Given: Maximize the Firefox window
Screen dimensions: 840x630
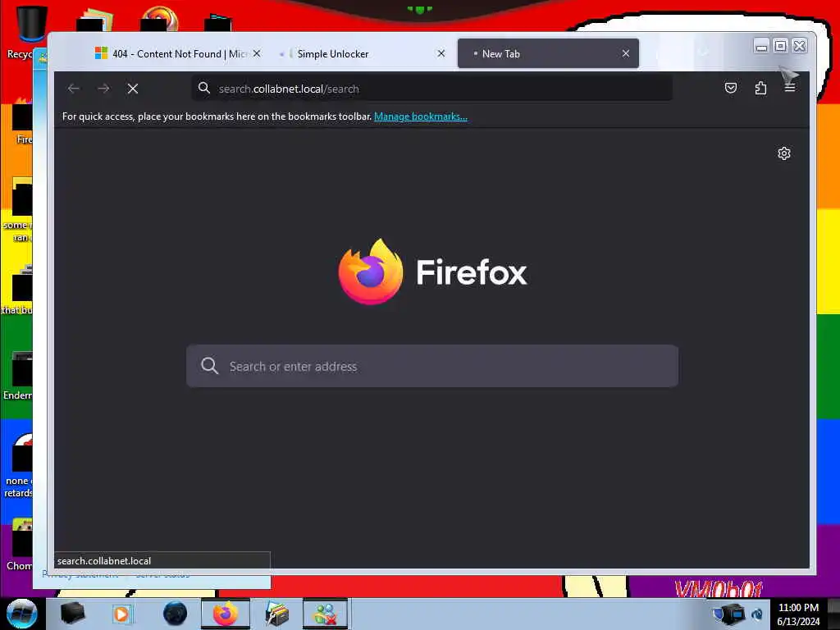Looking at the screenshot, I should click(x=781, y=47).
